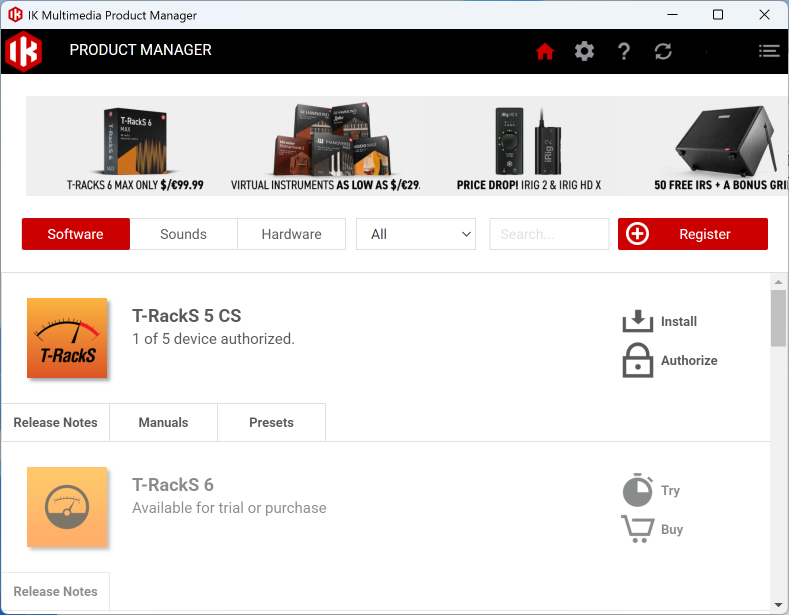Minimize the Product Manager window

point(672,15)
